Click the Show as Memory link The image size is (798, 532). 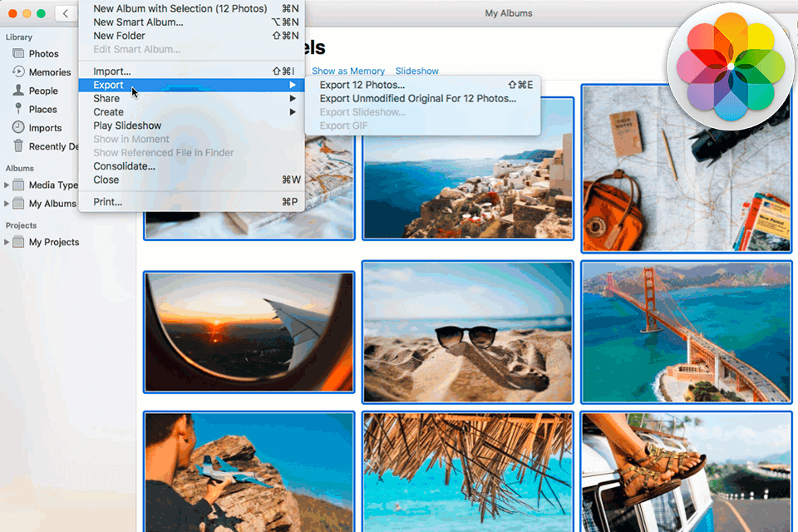pos(348,71)
